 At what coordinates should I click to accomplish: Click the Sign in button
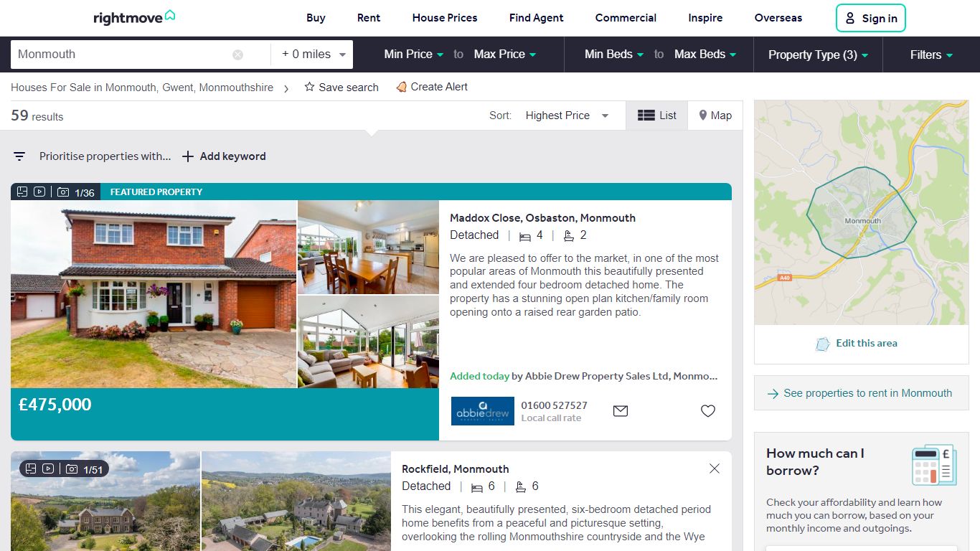pos(871,18)
